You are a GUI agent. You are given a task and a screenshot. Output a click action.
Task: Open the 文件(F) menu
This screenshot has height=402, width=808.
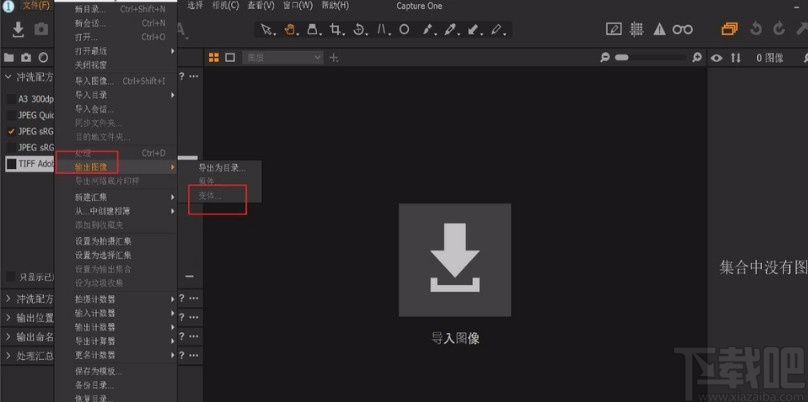click(36, 6)
